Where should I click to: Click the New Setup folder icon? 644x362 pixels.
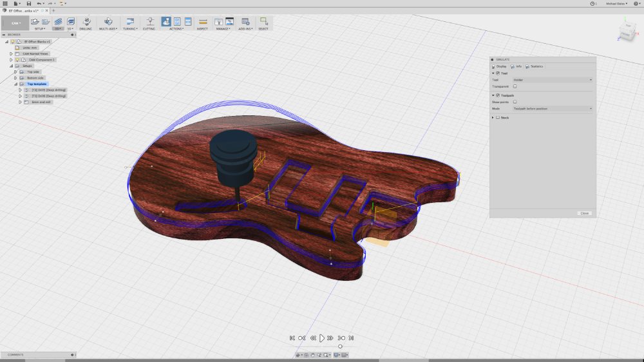point(35,21)
